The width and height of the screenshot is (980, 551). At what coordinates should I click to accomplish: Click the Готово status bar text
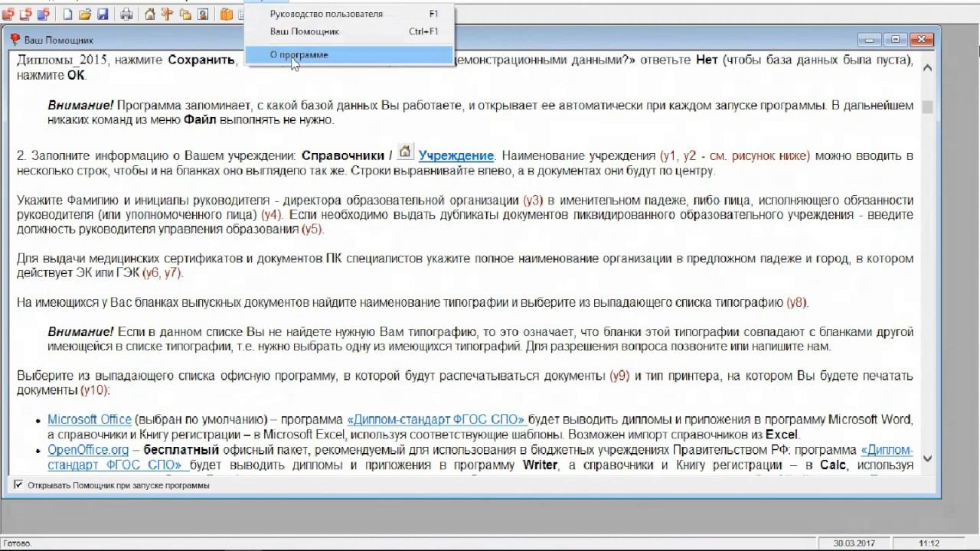click(x=16, y=543)
